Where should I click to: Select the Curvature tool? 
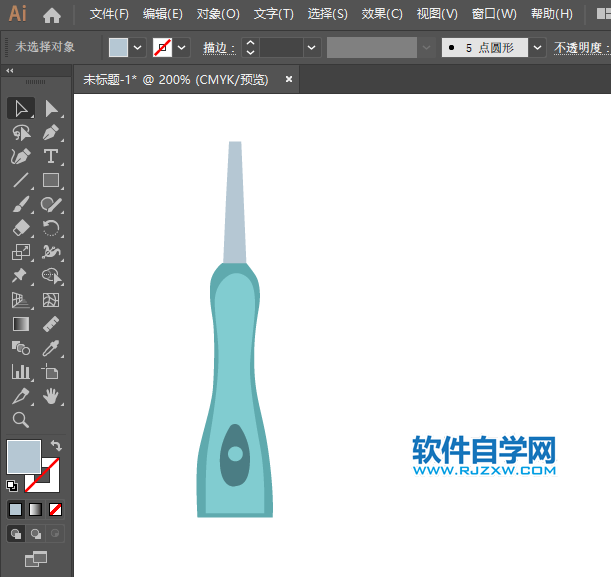pyautogui.click(x=21, y=157)
